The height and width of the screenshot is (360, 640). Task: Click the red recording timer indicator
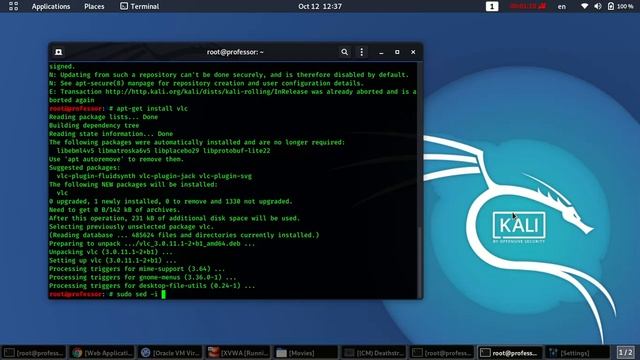point(528,7)
